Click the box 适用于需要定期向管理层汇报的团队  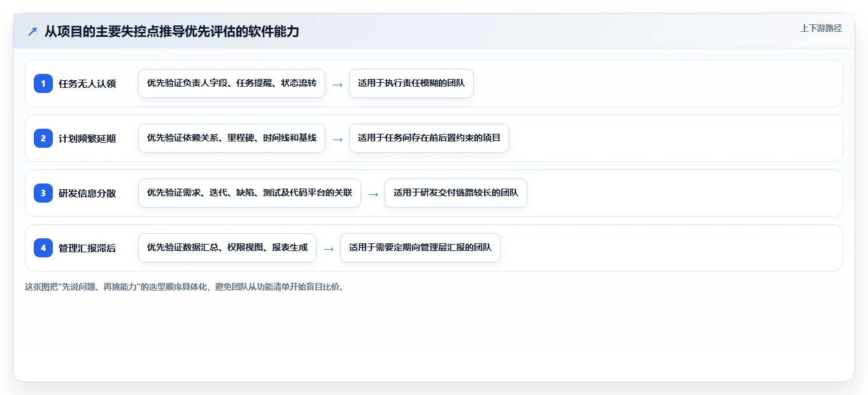pyautogui.click(x=420, y=248)
